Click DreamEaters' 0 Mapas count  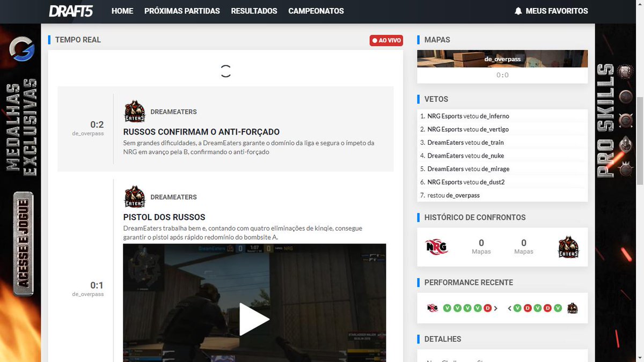pos(524,246)
